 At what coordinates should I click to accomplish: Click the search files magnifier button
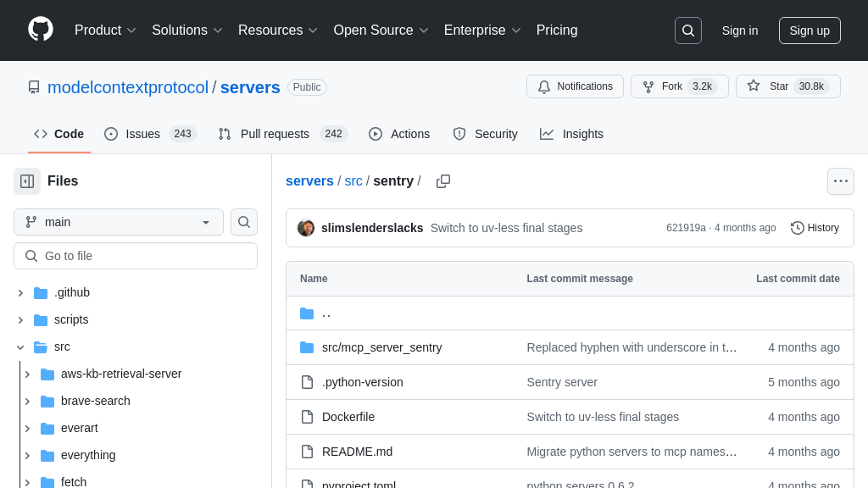(x=244, y=222)
